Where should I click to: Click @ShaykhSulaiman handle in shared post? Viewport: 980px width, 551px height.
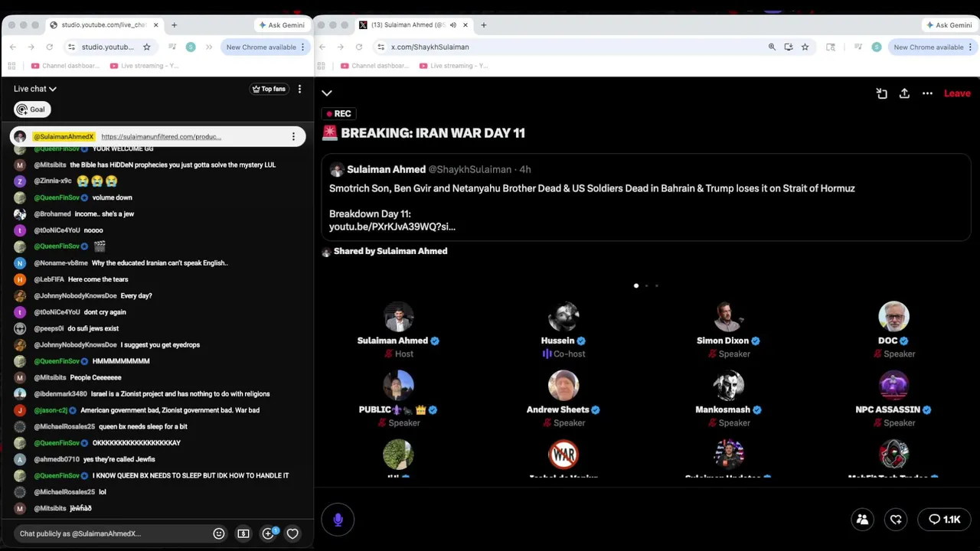[469, 169]
